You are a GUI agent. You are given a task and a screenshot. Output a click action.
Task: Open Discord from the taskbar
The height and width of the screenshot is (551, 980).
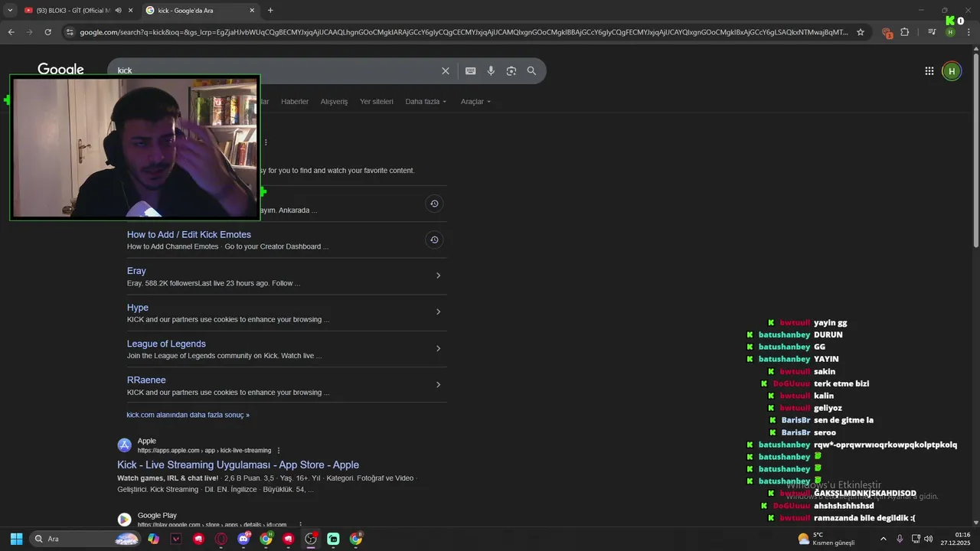243,539
